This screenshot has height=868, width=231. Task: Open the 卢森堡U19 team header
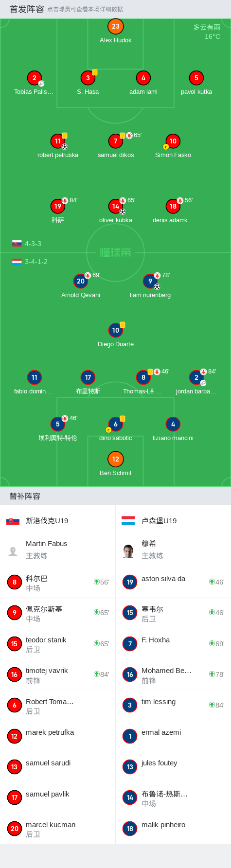[173, 521]
